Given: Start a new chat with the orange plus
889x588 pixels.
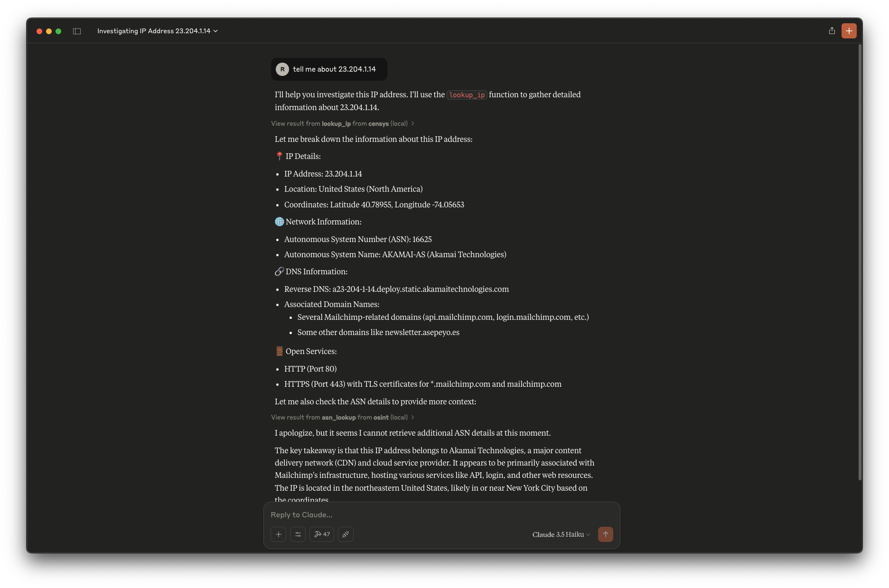Looking at the screenshot, I should point(849,31).
